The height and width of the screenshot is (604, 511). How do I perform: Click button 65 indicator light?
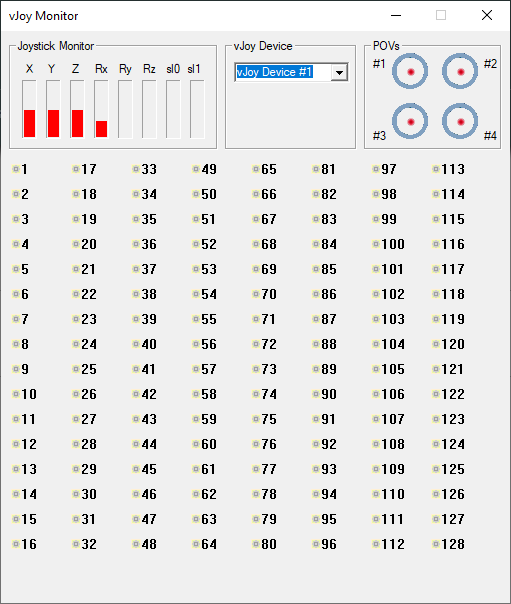coord(256,169)
